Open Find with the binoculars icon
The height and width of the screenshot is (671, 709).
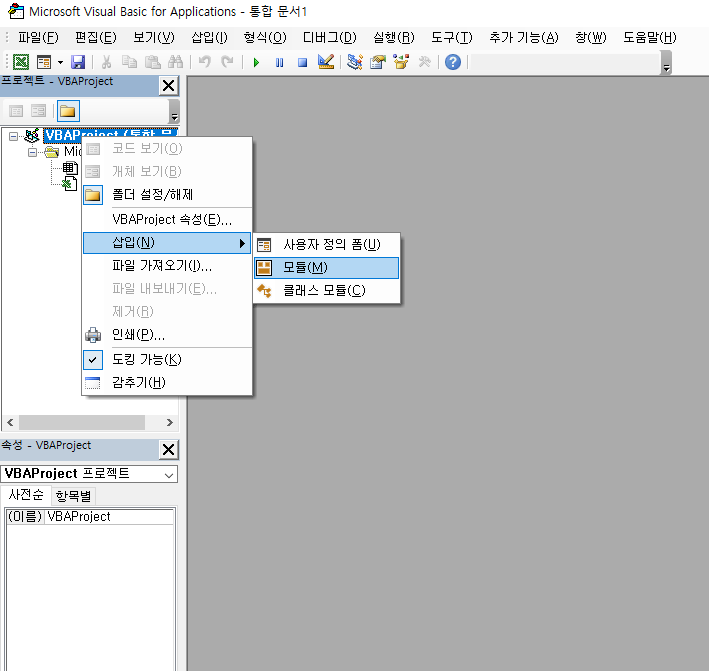tap(175, 62)
